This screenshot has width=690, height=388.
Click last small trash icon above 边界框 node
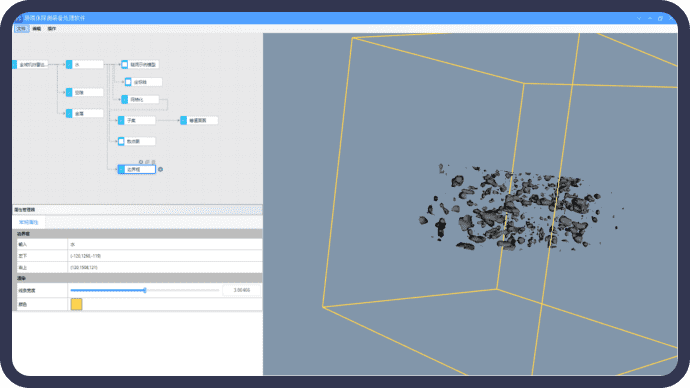153,162
